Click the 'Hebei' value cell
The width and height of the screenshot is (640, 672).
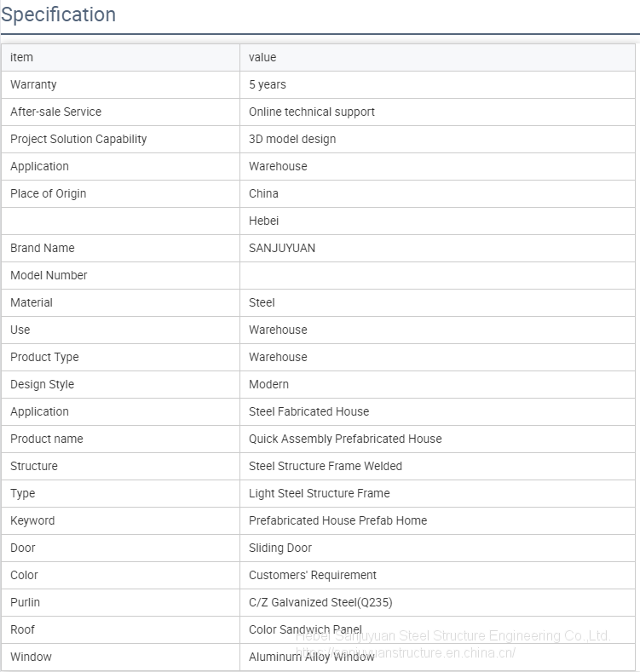(x=264, y=221)
